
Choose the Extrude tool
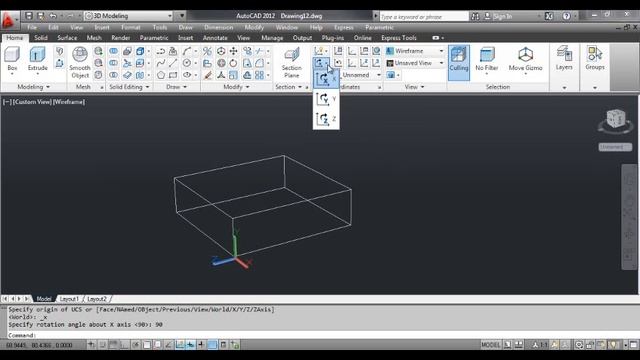click(38, 59)
